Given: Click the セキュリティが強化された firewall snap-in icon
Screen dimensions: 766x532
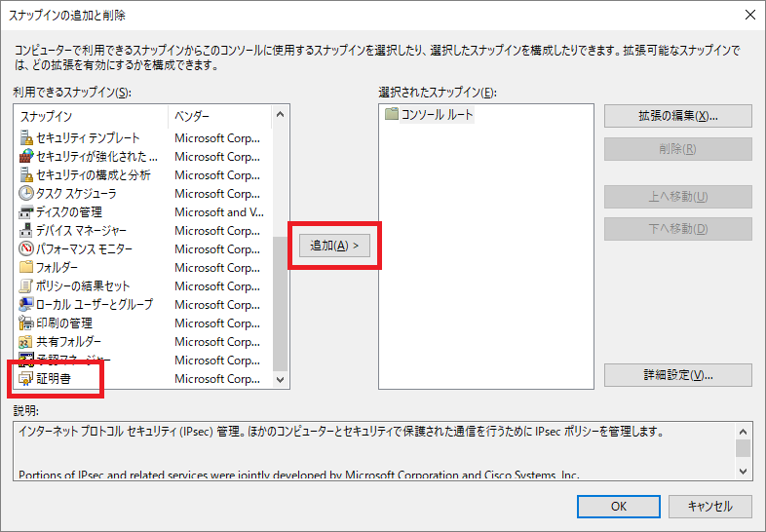Looking at the screenshot, I should click(26, 157).
